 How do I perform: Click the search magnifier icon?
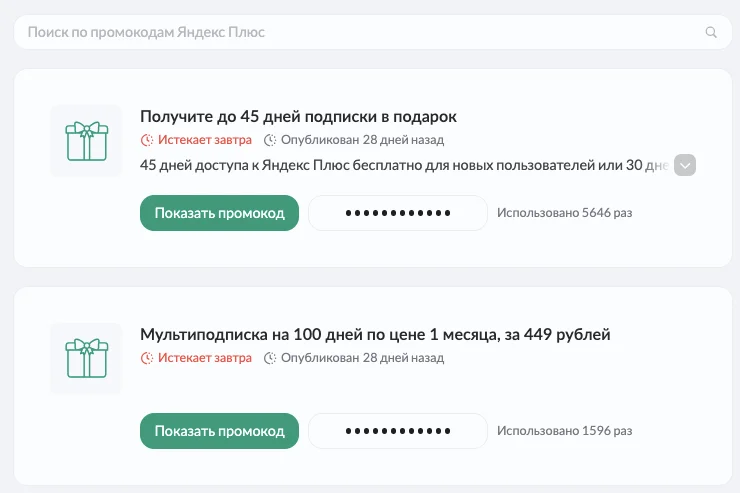click(711, 33)
